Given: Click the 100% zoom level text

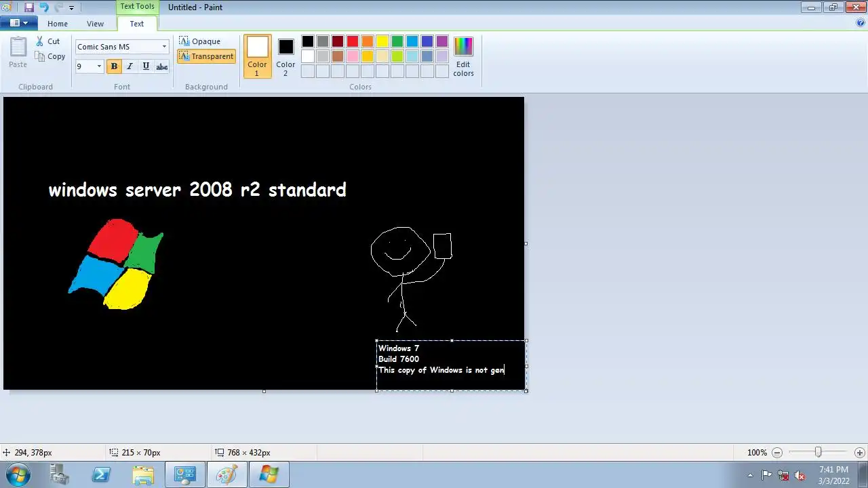Looking at the screenshot, I should coord(757,453).
